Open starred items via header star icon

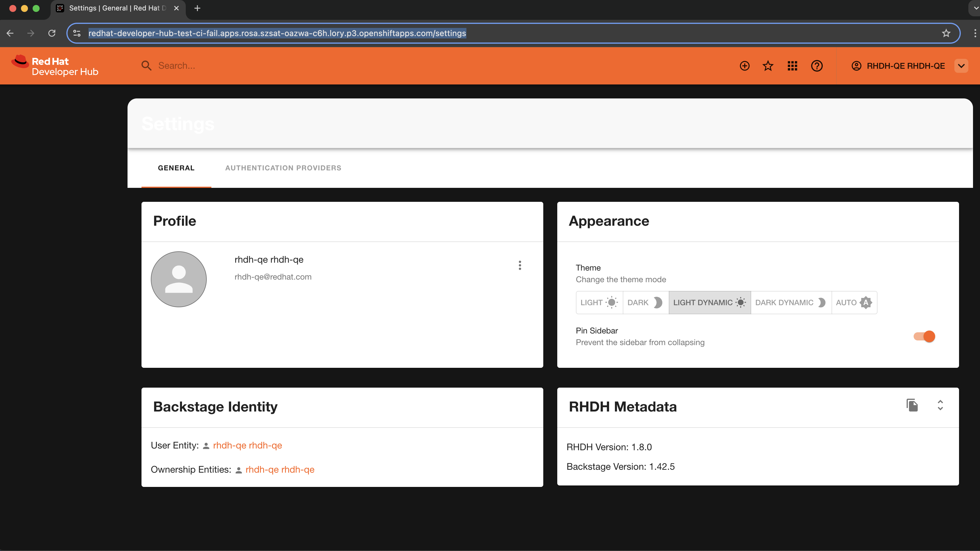[x=768, y=66]
